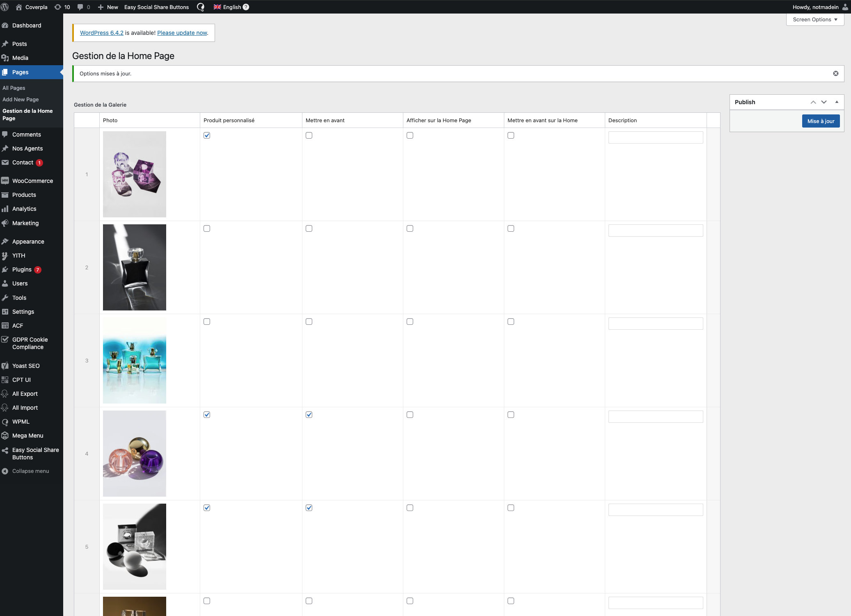Open the Coverpla site home icon
The width and height of the screenshot is (851, 616).
tap(19, 7)
